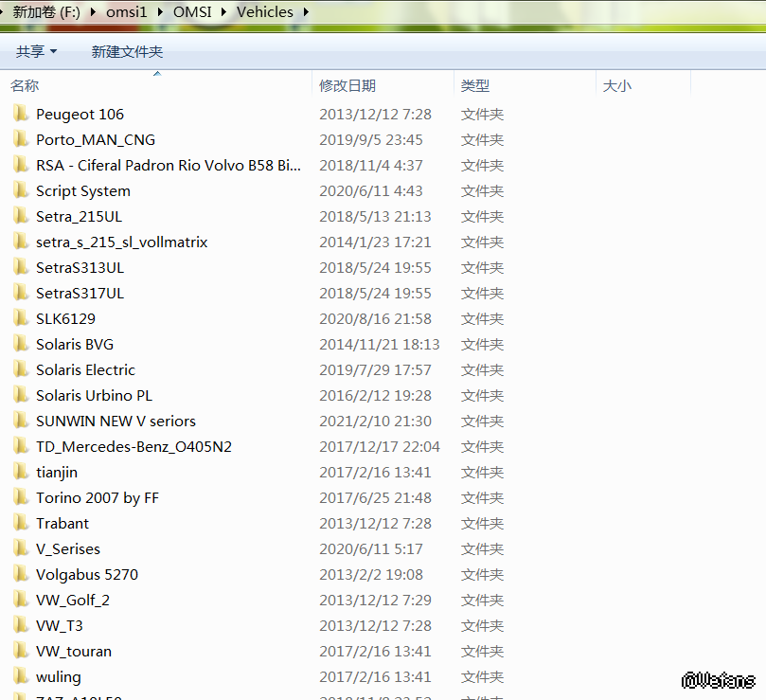Click the Volgabus 5270 folder icon
This screenshot has height=700, width=766.
point(21,574)
